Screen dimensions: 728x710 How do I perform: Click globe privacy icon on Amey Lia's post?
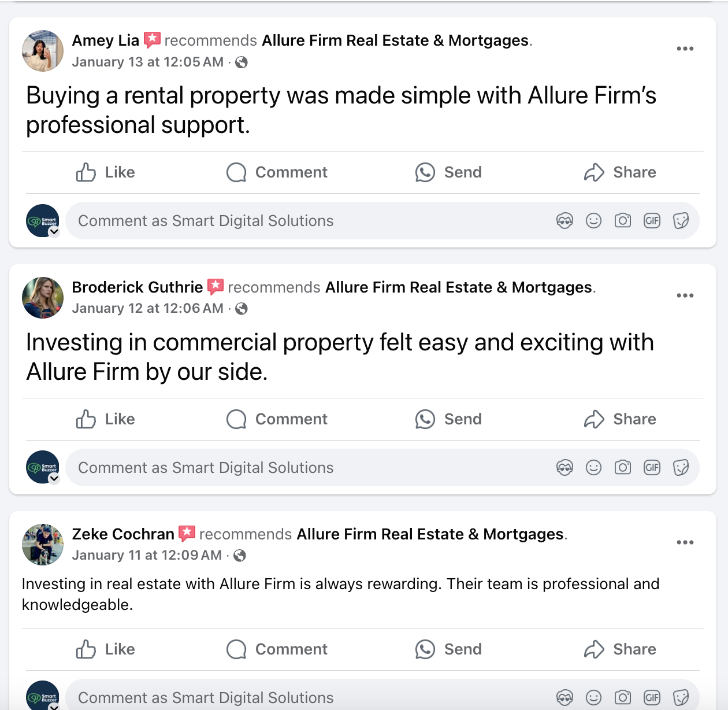tap(242, 62)
